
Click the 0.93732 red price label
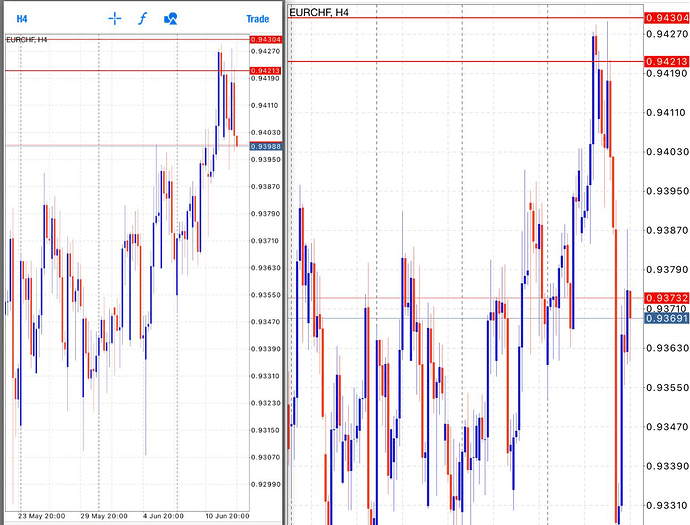point(666,298)
